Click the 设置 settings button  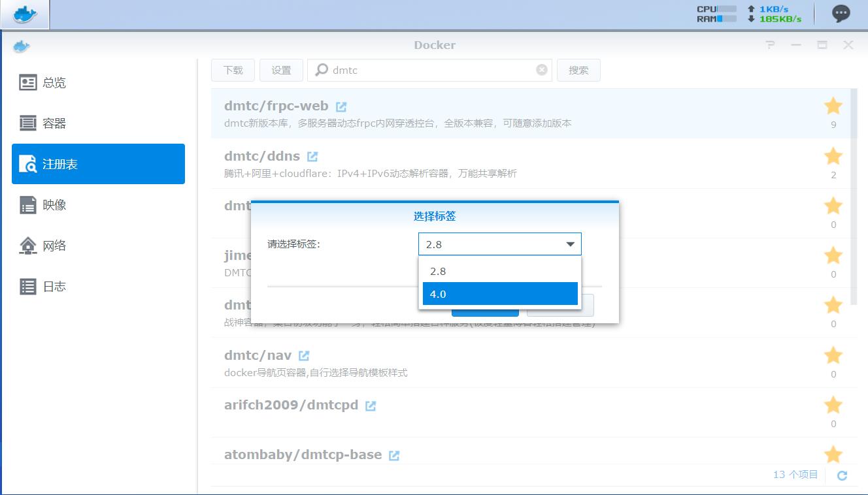(281, 70)
